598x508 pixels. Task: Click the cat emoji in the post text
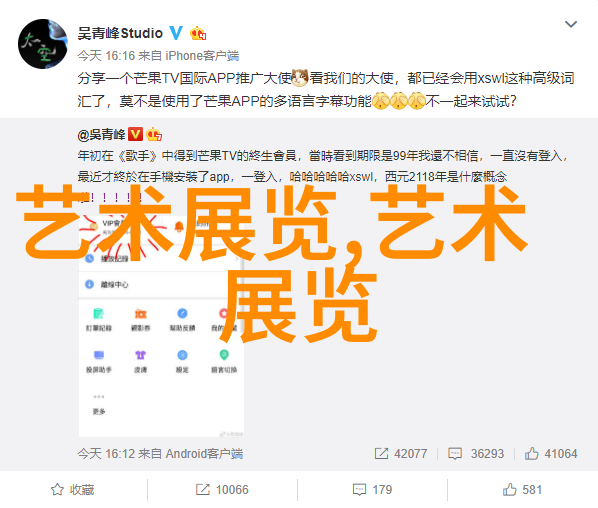[300, 78]
